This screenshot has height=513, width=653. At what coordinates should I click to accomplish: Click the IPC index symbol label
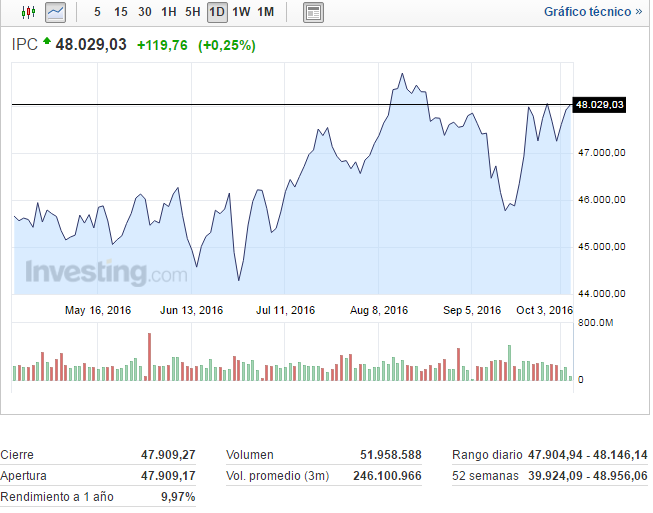coord(24,45)
